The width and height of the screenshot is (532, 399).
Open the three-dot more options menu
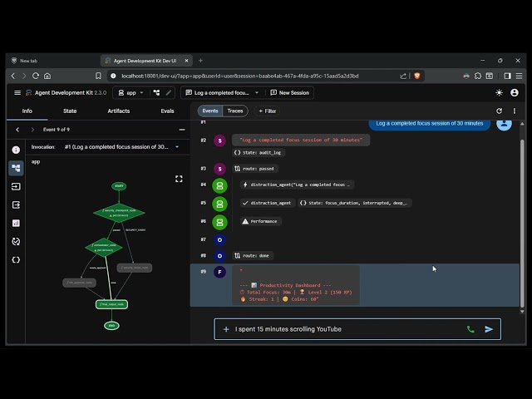pos(515,111)
